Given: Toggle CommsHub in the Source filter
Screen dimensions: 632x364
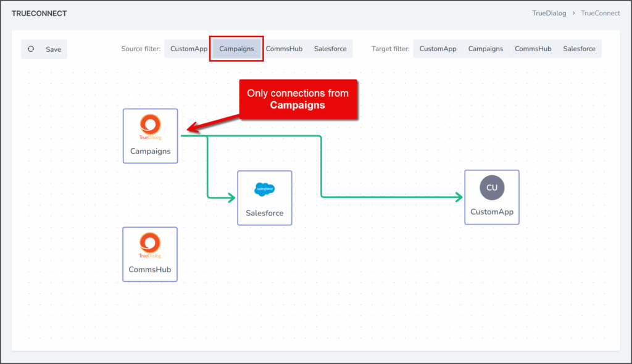Looking at the screenshot, I should (284, 49).
